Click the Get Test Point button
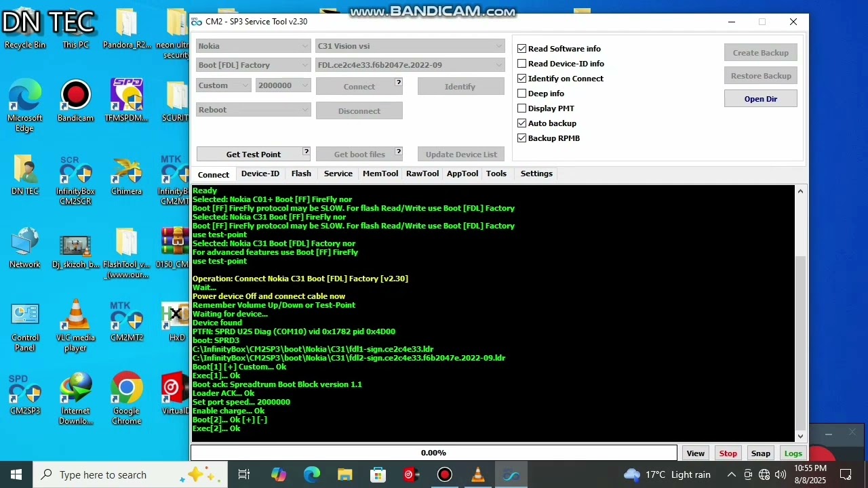868x488 pixels. coord(254,154)
